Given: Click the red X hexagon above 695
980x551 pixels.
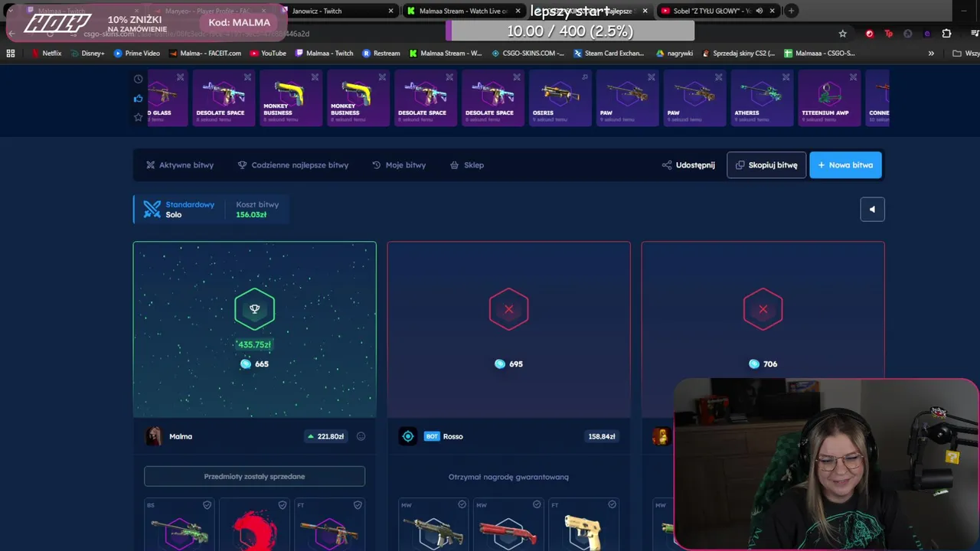Looking at the screenshot, I should click(x=508, y=309).
